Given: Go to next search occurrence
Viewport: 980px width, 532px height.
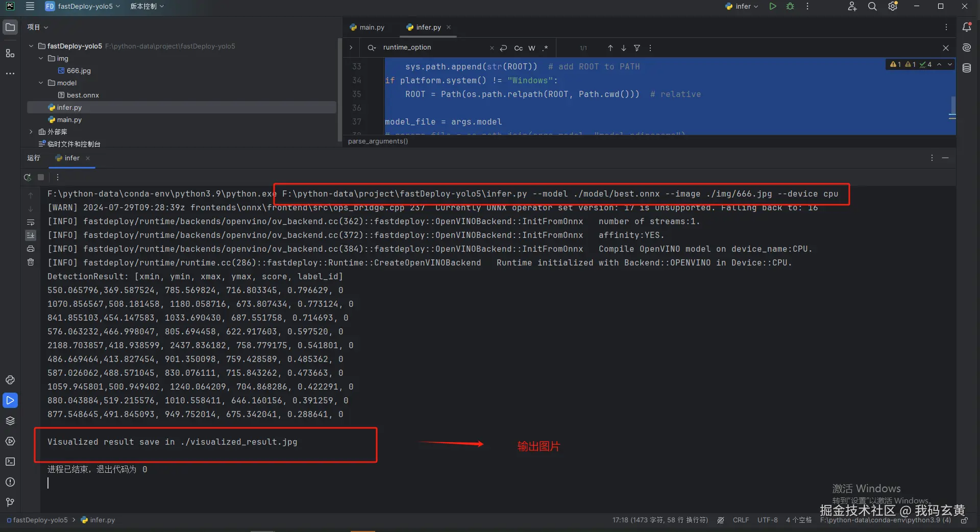Looking at the screenshot, I should click(624, 48).
